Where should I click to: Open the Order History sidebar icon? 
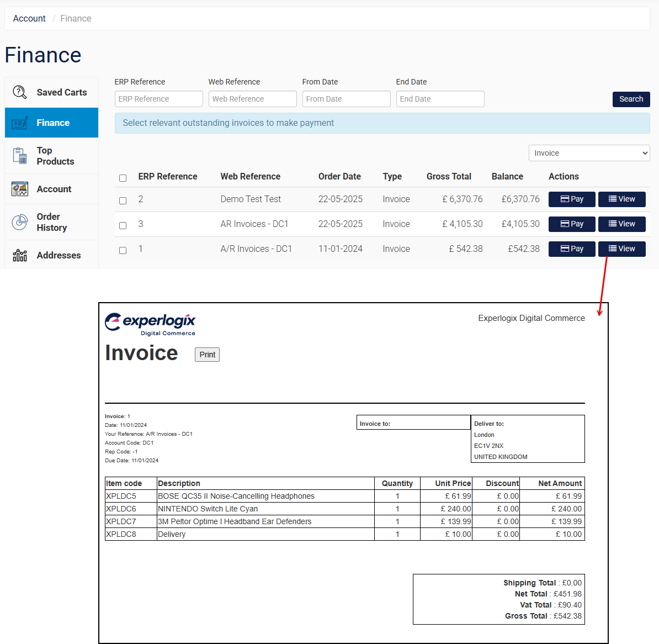[19, 222]
